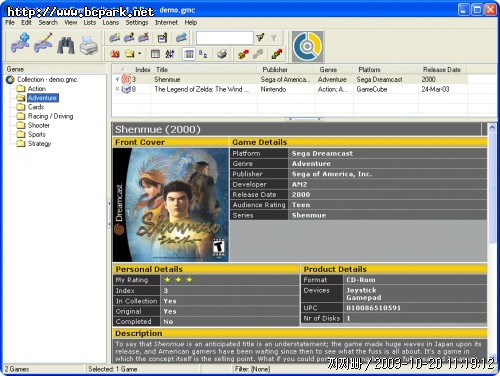Open the Lists menu
Viewport: 500px width, 376px height.
click(90, 22)
